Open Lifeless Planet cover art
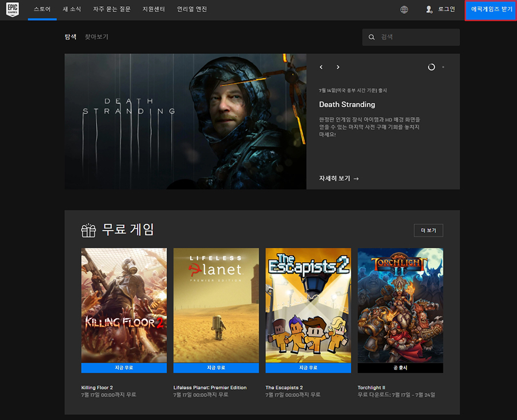Image resolution: width=517 pixels, height=420 pixels. (x=216, y=305)
